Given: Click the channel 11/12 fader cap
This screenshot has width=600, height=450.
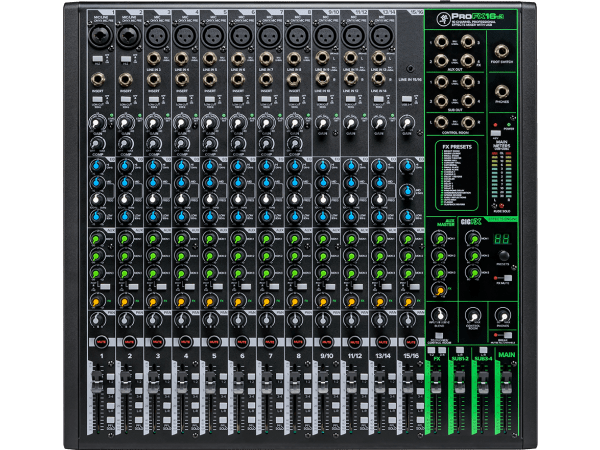Looking at the screenshot, I should (x=351, y=381).
